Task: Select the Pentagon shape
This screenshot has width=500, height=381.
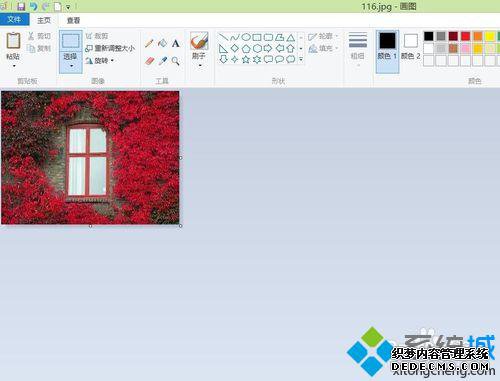Action: [246, 49]
